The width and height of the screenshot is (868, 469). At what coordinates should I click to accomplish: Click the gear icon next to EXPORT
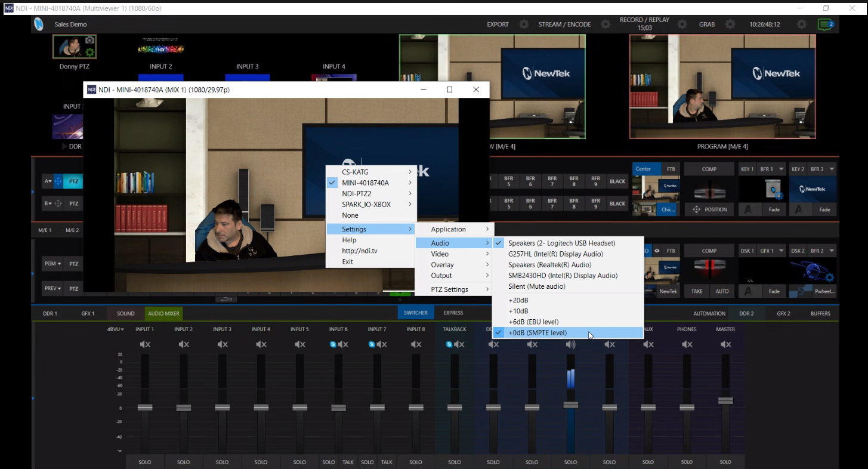coord(523,24)
